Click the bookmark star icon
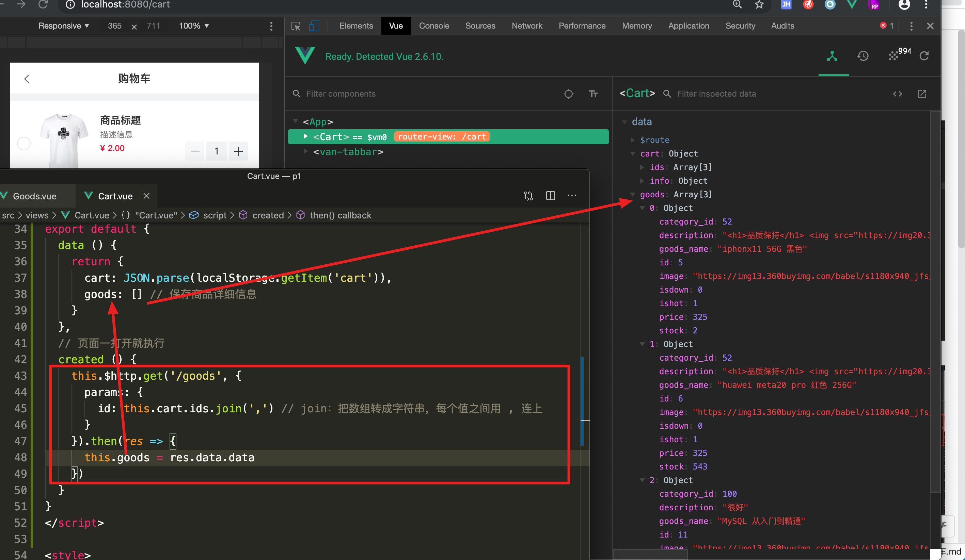965x560 pixels. pos(759,4)
